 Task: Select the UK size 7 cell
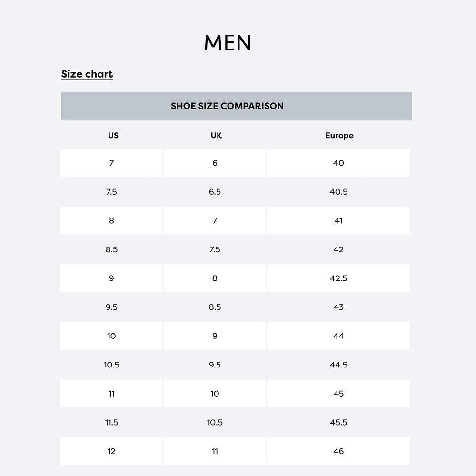tap(215, 221)
